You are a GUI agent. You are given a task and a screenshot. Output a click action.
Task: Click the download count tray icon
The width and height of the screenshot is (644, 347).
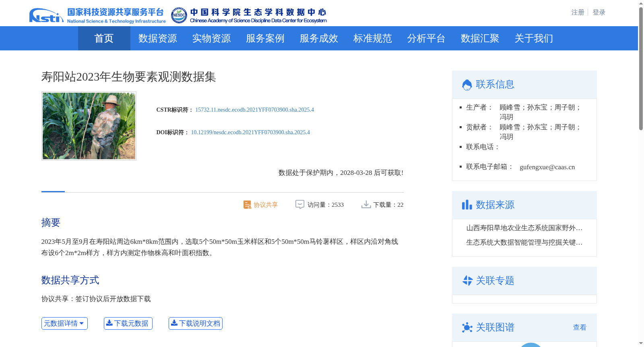coord(366,205)
